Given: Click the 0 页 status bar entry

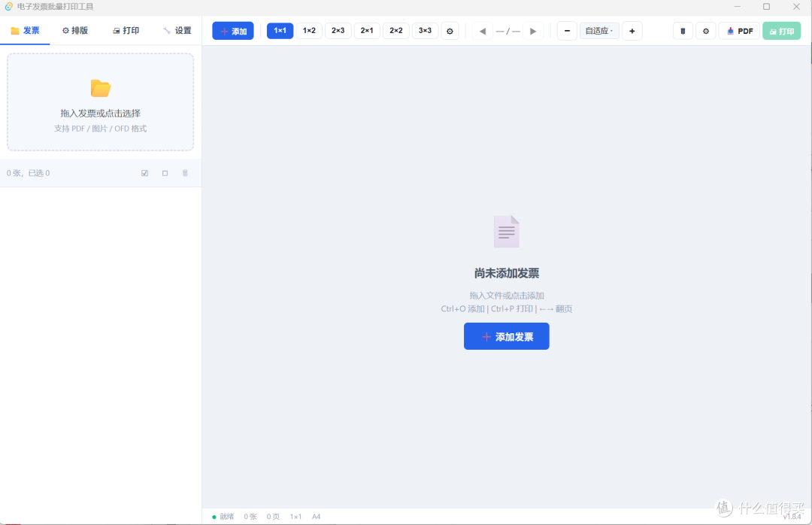Looking at the screenshot, I should (273, 517).
